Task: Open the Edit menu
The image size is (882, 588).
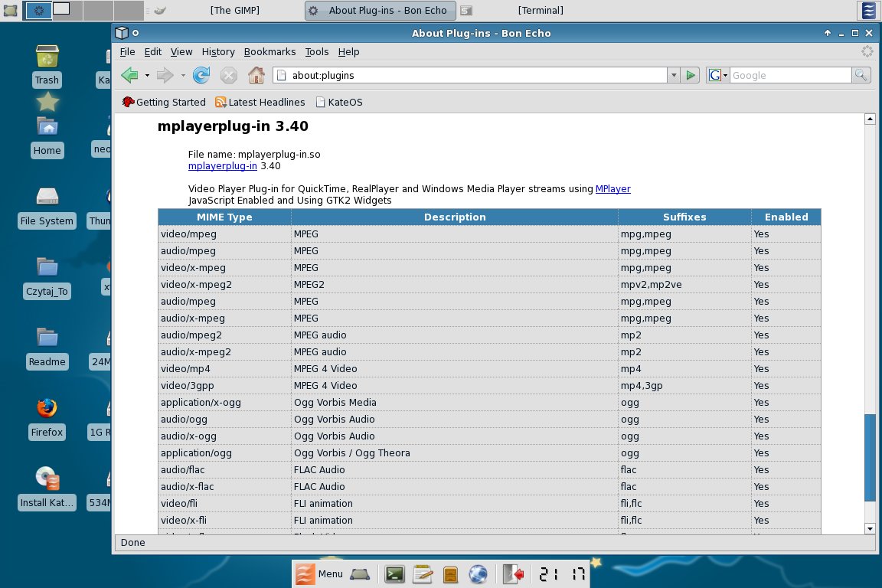Action: pos(152,52)
